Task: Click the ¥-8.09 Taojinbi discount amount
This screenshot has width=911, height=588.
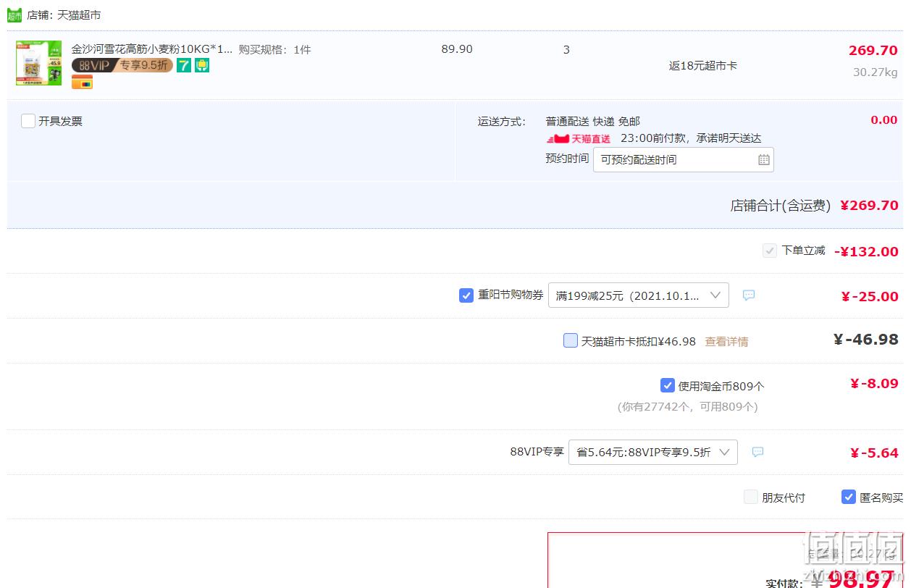Action: pos(874,384)
